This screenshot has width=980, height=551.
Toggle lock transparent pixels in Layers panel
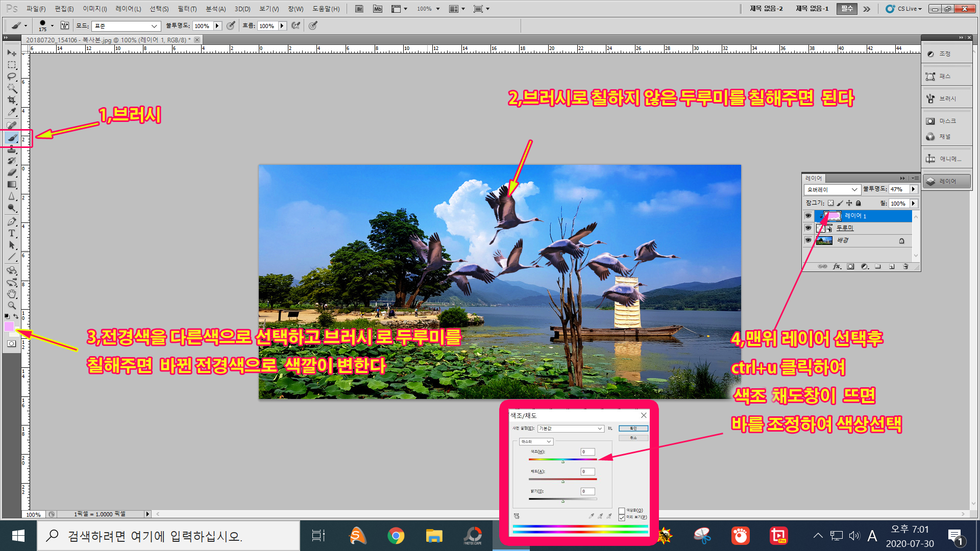[x=830, y=203]
